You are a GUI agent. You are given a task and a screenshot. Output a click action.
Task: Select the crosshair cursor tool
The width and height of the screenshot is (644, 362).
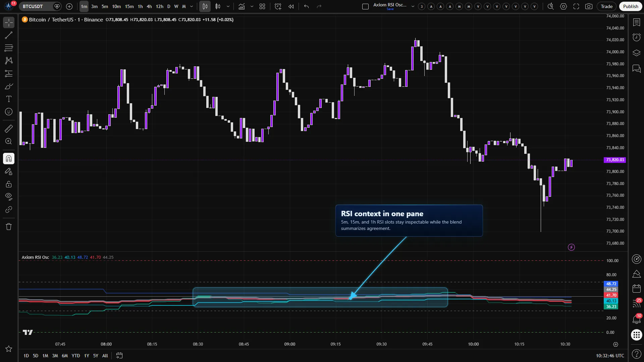[9, 22]
